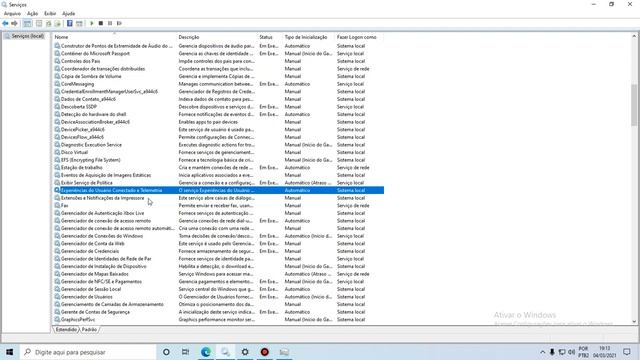Click the red recorder icon on the taskbar
Screen dimensions: 640x360
click(x=264, y=352)
